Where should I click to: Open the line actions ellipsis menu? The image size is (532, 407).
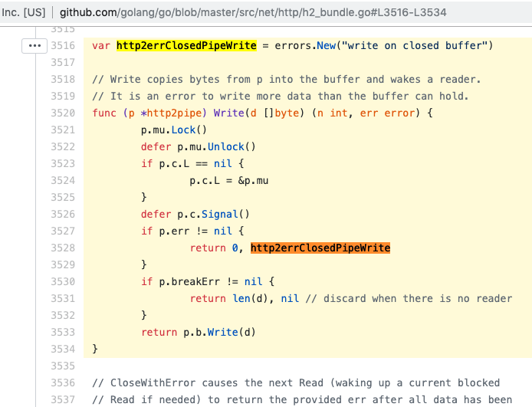tap(34, 46)
